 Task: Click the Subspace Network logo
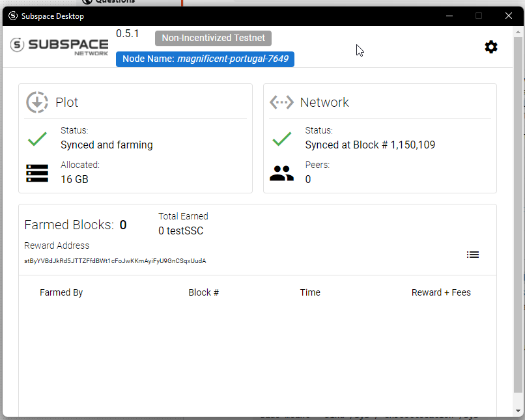[59, 46]
